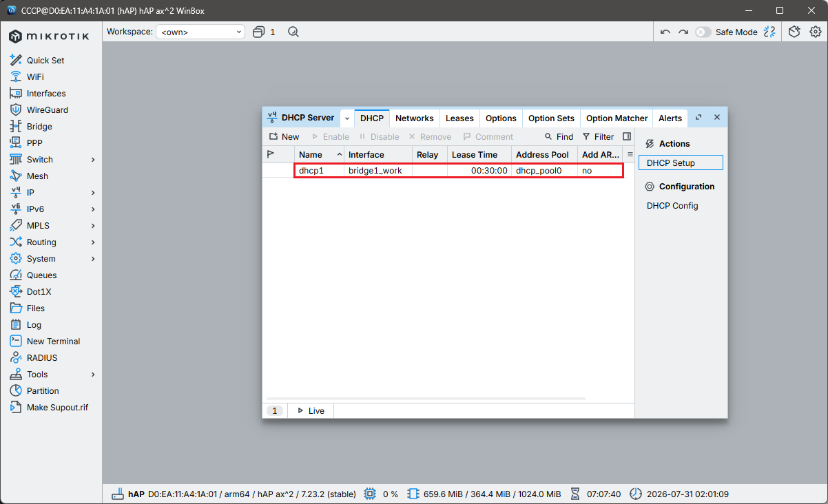Click the bridge1_work interface cell
Screen dimensions: 828x504
tap(378, 170)
